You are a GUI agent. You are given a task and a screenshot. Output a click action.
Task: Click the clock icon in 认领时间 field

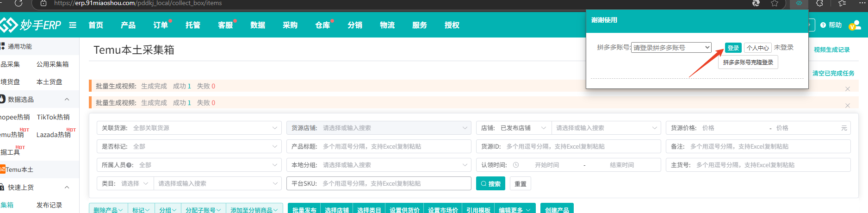516,165
